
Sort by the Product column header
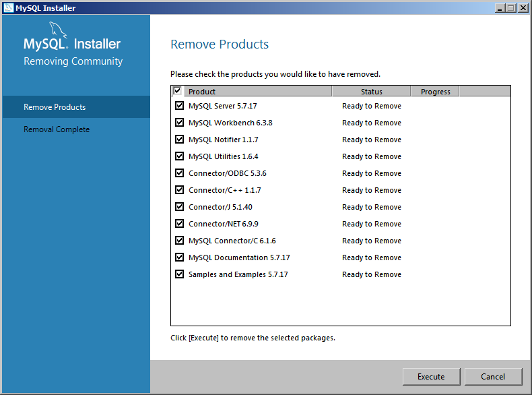pos(258,92)
